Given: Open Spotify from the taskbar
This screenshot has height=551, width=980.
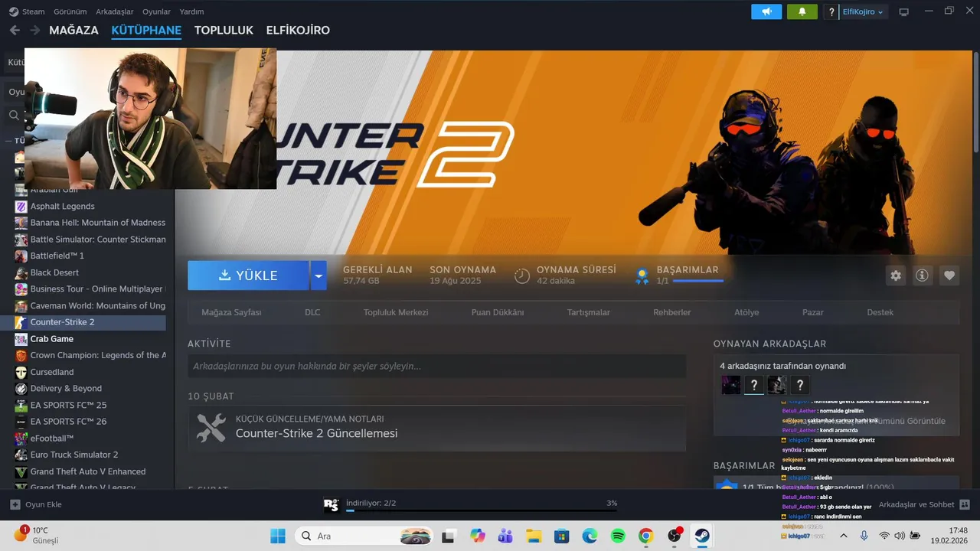Looking at the screenshot, I should pos(618,536).
